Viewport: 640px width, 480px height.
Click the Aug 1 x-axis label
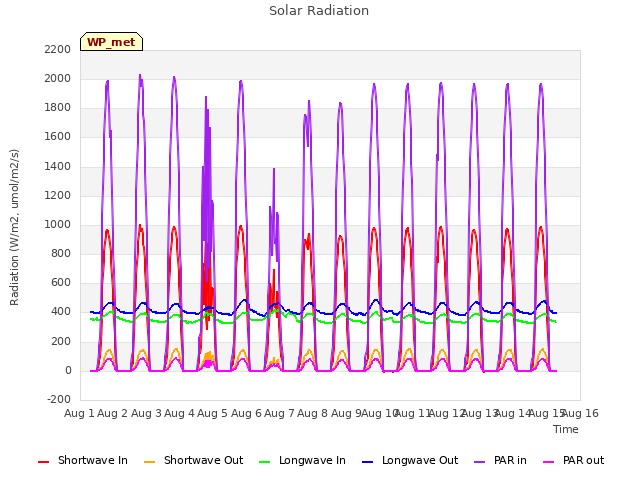point(79,413)
